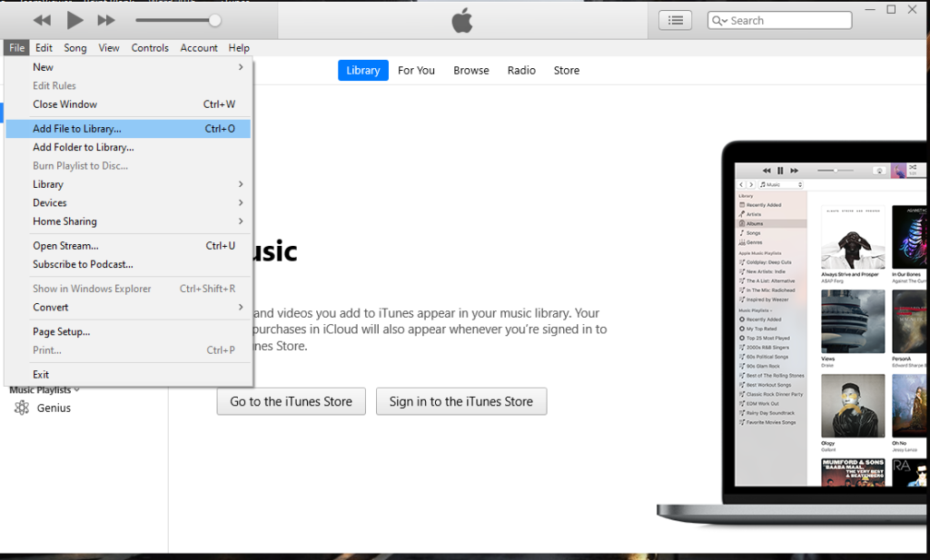Open the list view icon beside Search
This screenshot has width=930, height=560.
675,20
